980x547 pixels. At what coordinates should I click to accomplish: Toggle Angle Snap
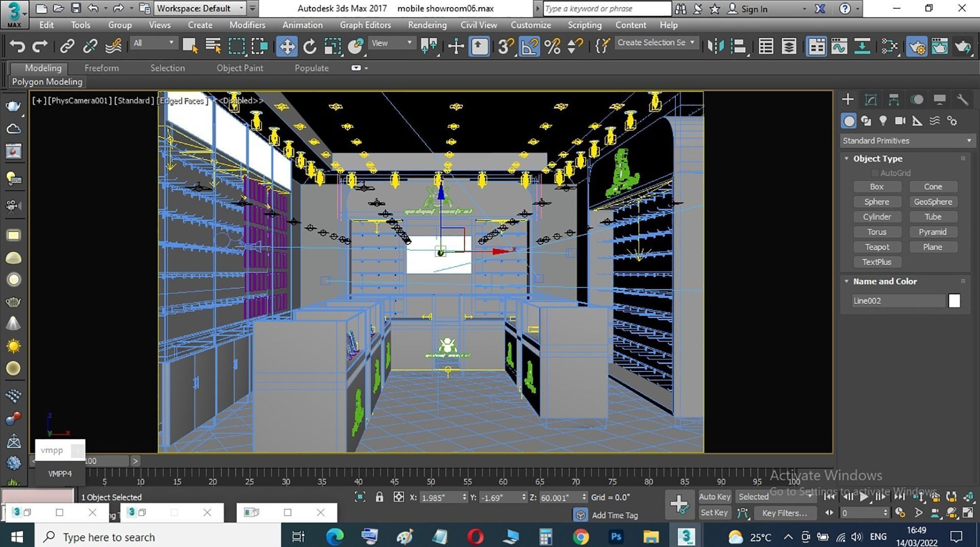[529, 46]
